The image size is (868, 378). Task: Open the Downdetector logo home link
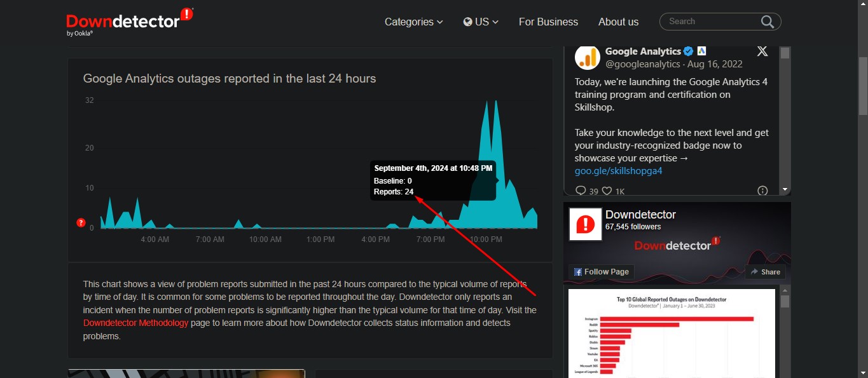(130, 22)
